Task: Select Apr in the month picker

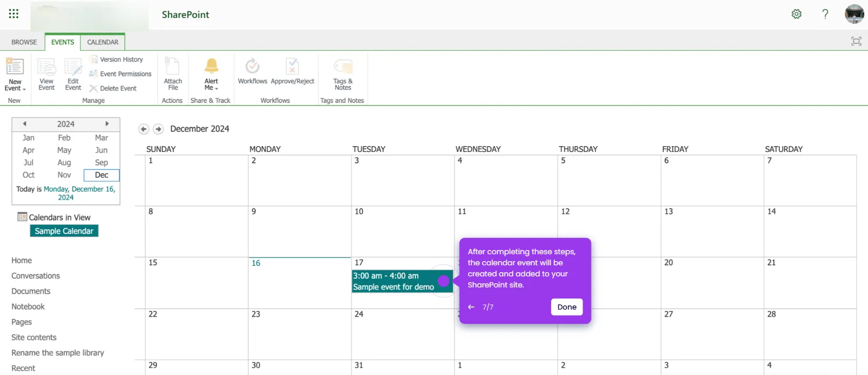Action: [28, 150]
